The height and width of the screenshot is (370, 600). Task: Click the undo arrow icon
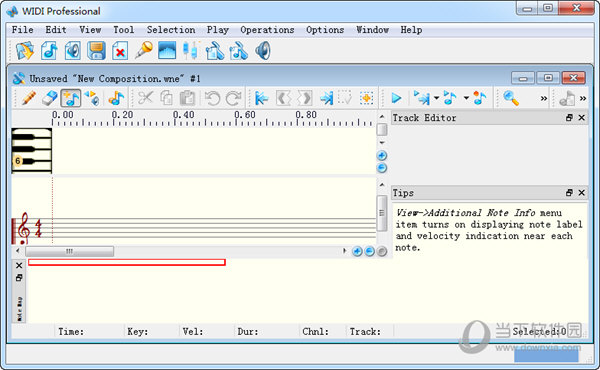pyautogui.click(x=212, y=98)
